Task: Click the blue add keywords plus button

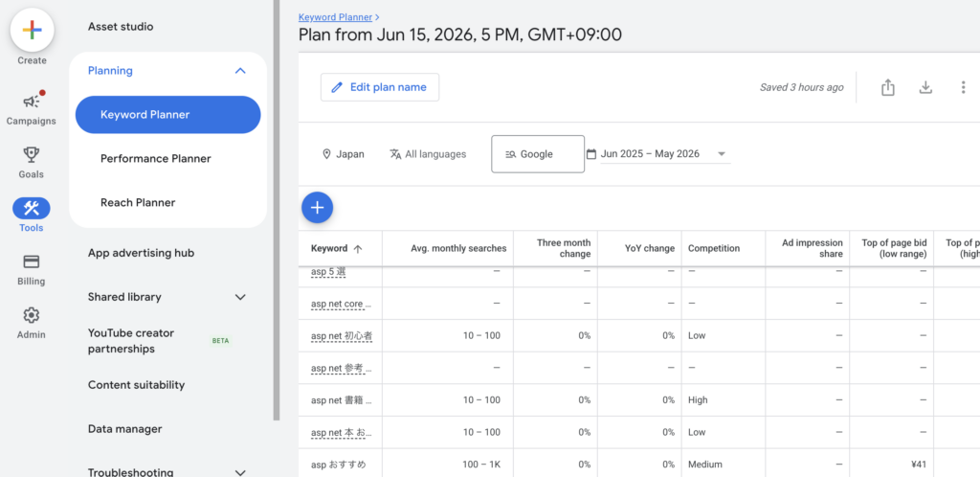Action: 318,208
